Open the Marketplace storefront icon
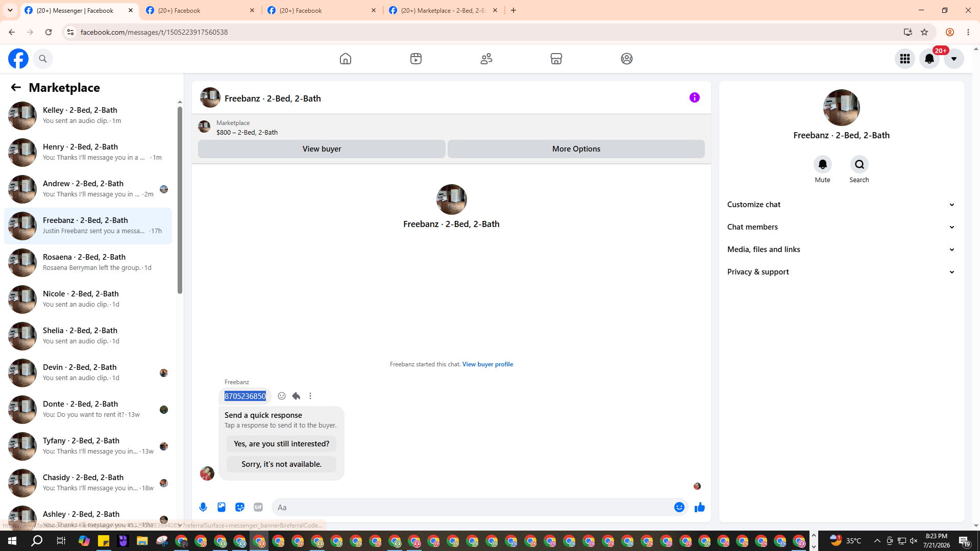The image size is (980, 551). (x=556, y=59)
